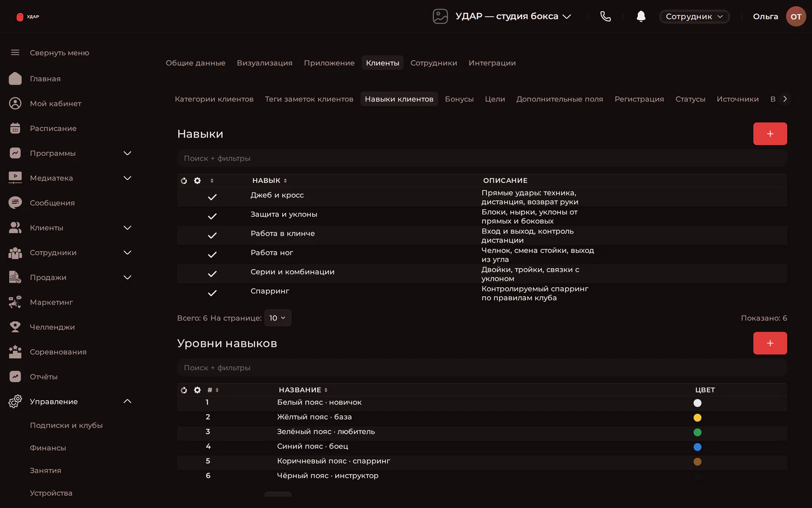Open per-page count dropdown showing 10

[278, 318]
